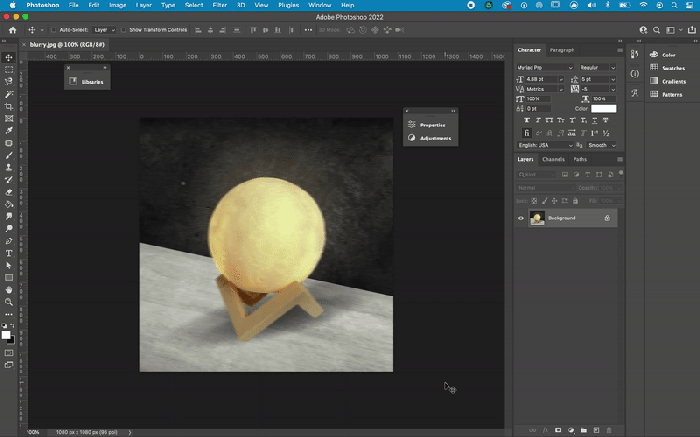The height and width of the screenshot is (437, 700).
Task: Select the Crop tool
Action: click(x=8, y=107)
